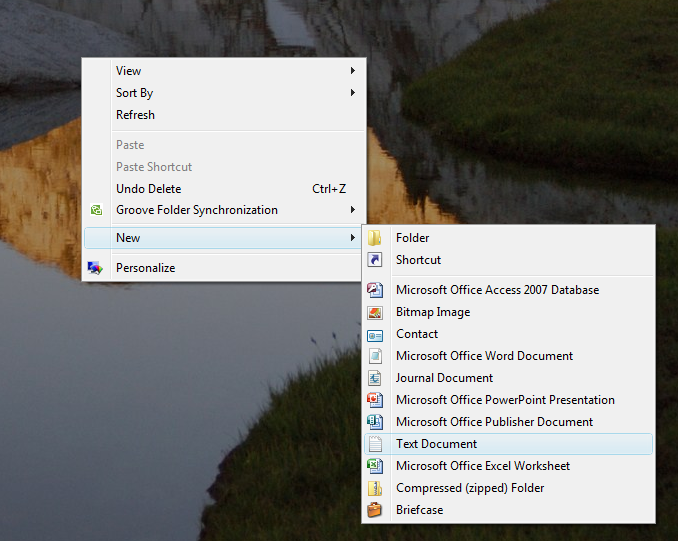Choose Refresh from the context menu
This screenshot has width=678, height=541.
coord(224,115)
